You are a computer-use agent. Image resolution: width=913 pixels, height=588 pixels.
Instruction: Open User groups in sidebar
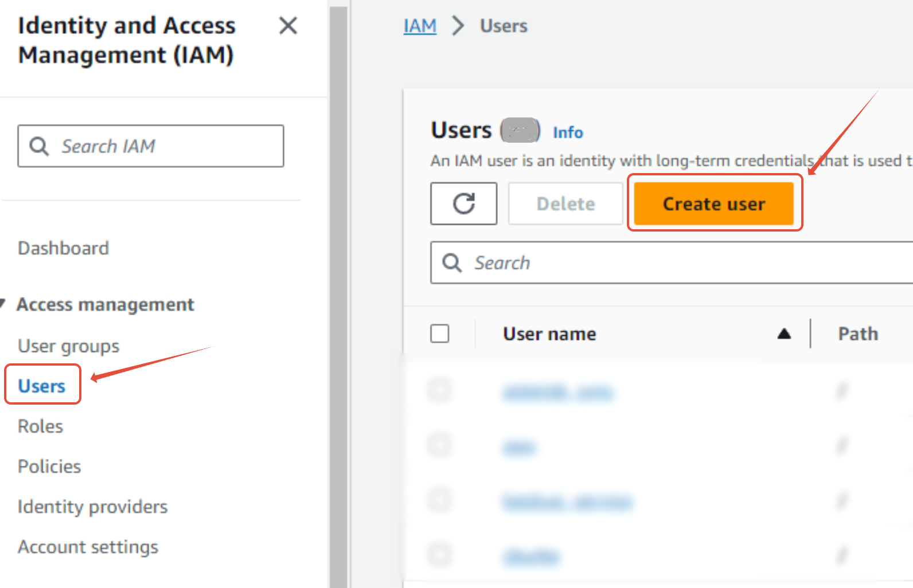pos(68,346)
